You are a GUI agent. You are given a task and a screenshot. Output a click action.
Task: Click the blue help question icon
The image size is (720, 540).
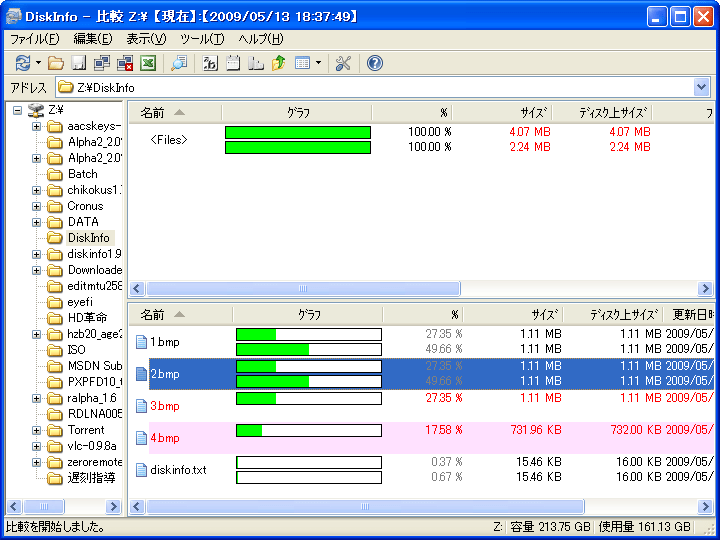click(375, 63)
